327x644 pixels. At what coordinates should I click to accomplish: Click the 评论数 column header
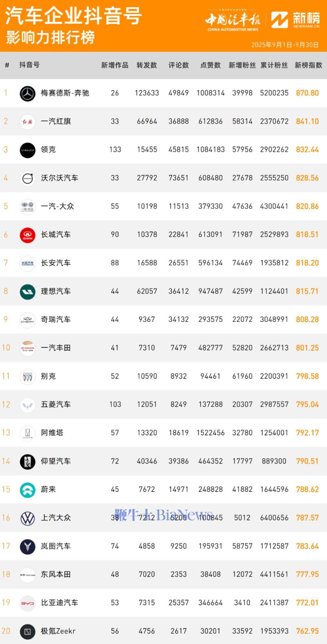coord(179,65)
